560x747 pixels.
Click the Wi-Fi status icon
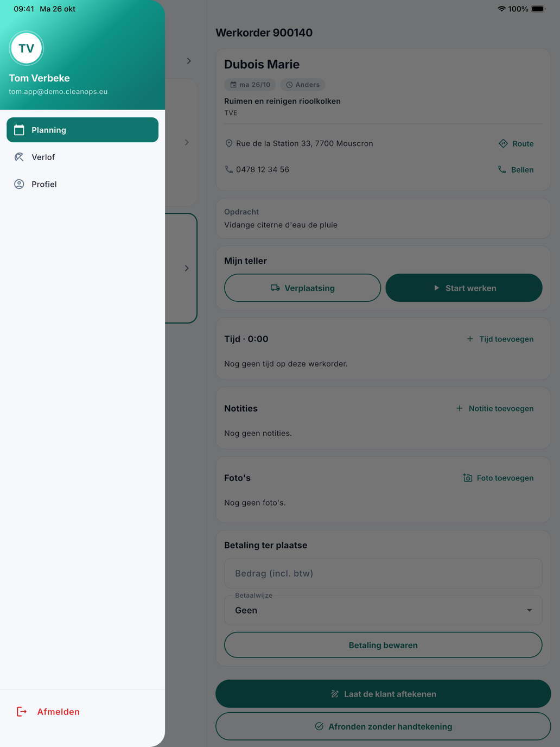tap(501, 9)
